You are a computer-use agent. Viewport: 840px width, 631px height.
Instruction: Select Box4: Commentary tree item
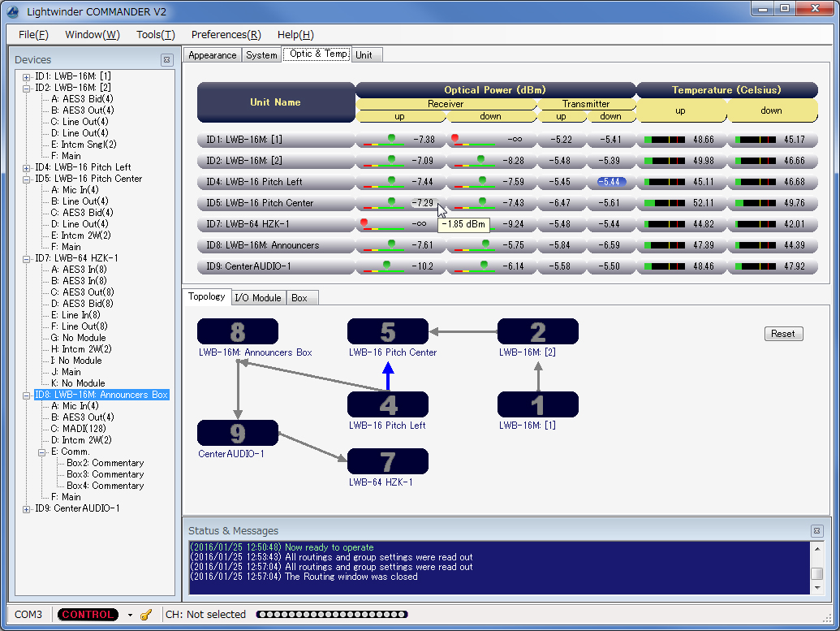(x=105, y=486)
